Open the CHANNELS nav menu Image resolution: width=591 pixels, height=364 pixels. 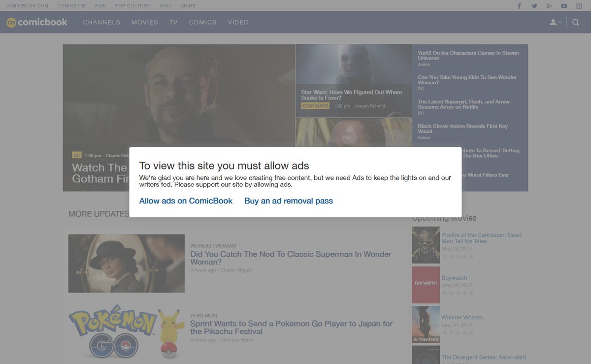click(101, 22)
